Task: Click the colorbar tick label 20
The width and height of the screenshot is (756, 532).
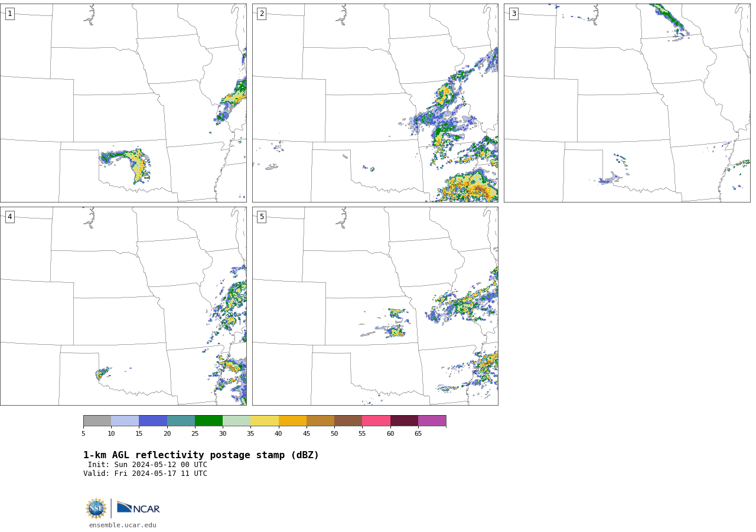Action: point(167,434)
